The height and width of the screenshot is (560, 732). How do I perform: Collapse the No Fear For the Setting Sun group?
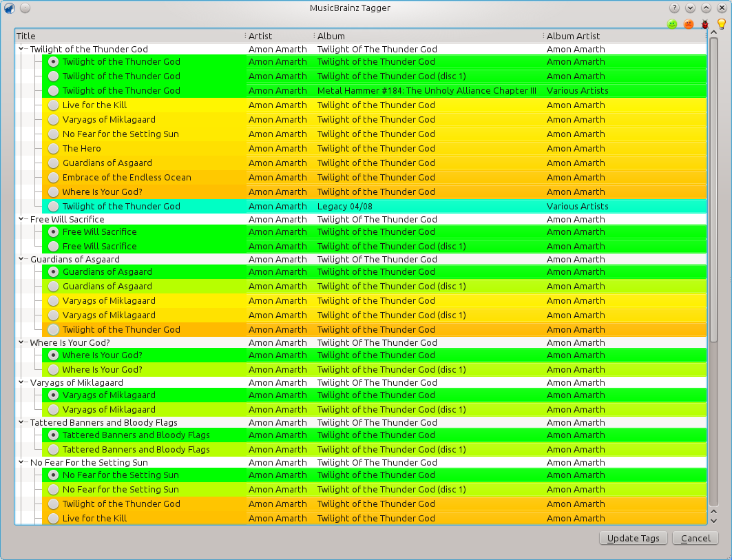click(21, 462)
